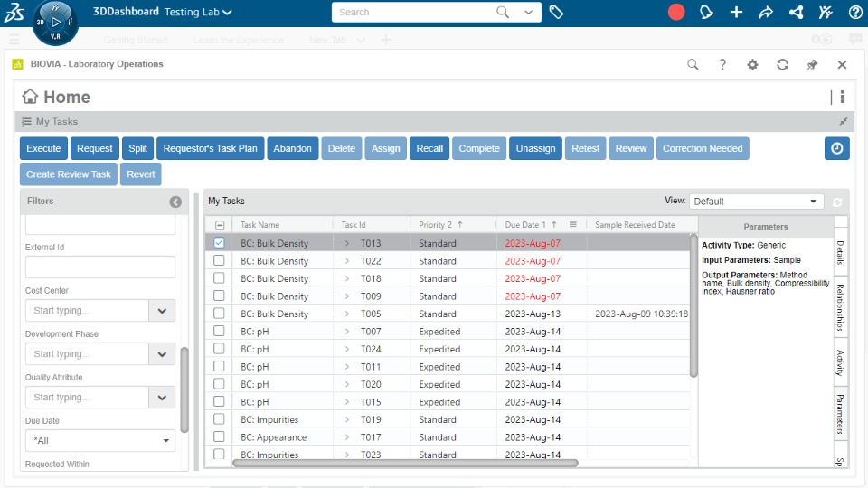Viewport: 868px width, 488px height.
Task: Click the task table vertical scrollbar
Action: pyautogui.click(x=693, y=305)
